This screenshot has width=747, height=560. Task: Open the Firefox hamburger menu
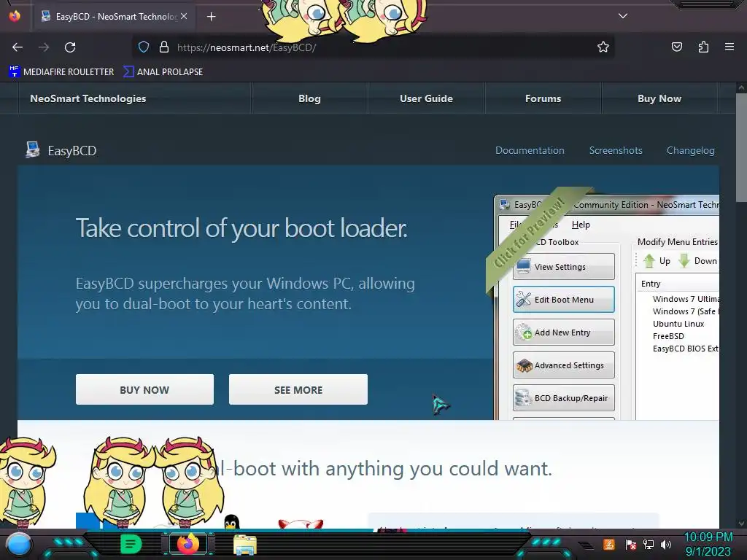(729, 47)
